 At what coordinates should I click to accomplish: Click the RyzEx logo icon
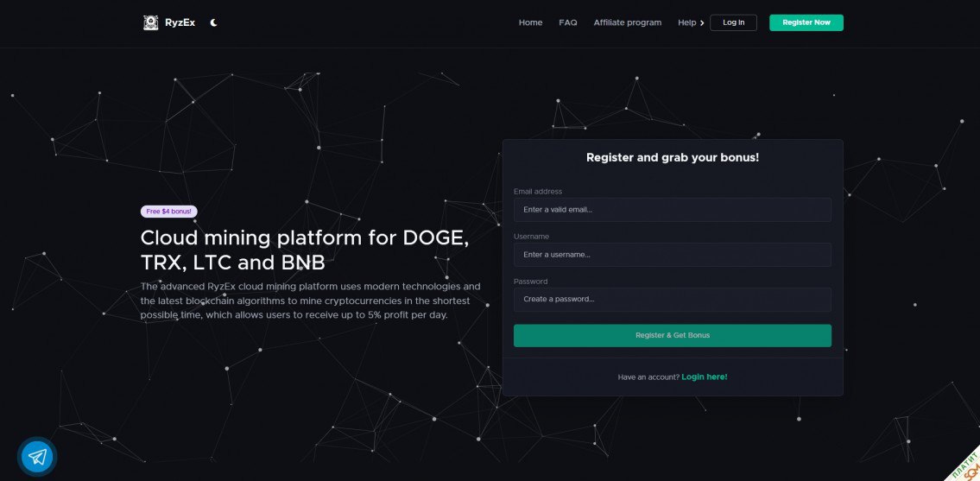coord(150,23)
